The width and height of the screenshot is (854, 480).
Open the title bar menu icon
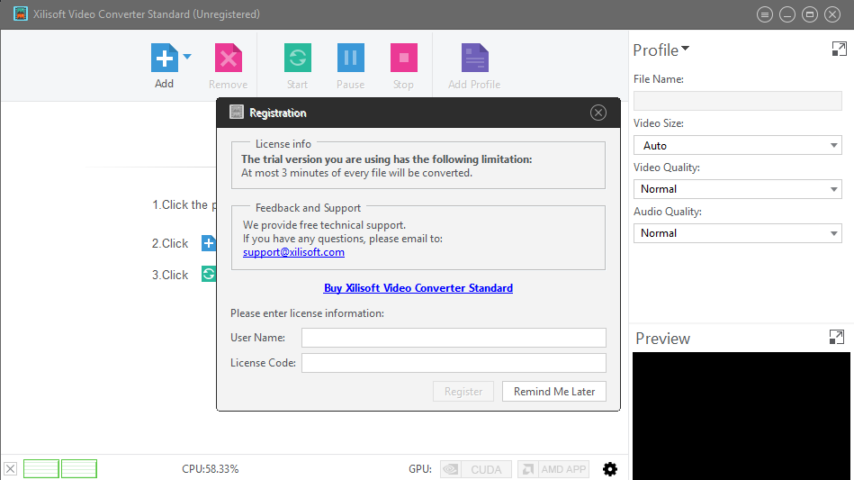(765, 15)
